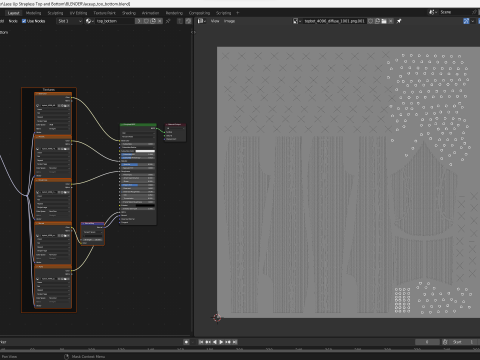
Task: Toggle the node editor pin icon
Action: (168, 21)
